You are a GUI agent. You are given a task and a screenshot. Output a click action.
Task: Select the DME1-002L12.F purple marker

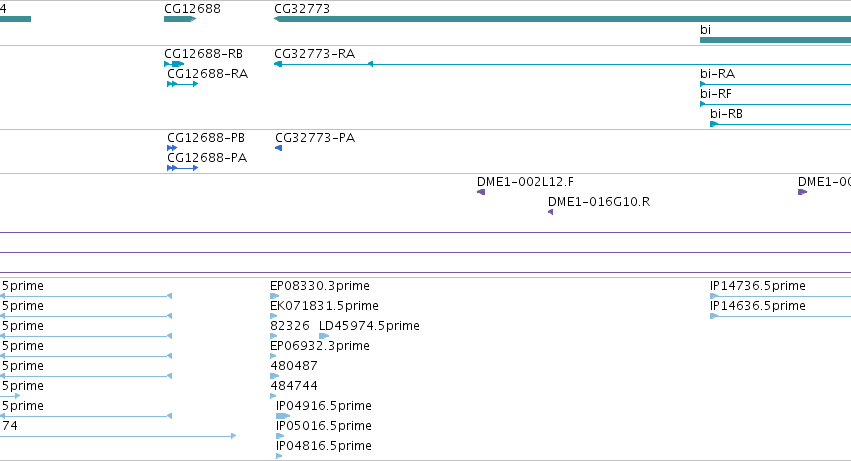(x=481, y=192)
